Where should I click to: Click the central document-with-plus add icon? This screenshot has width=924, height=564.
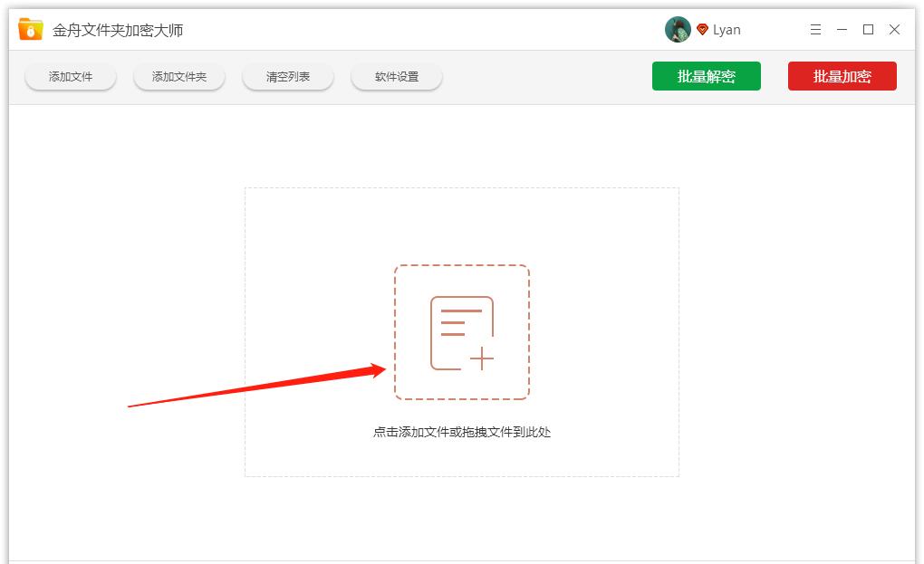pyautogui.click(x=462, y=331)
